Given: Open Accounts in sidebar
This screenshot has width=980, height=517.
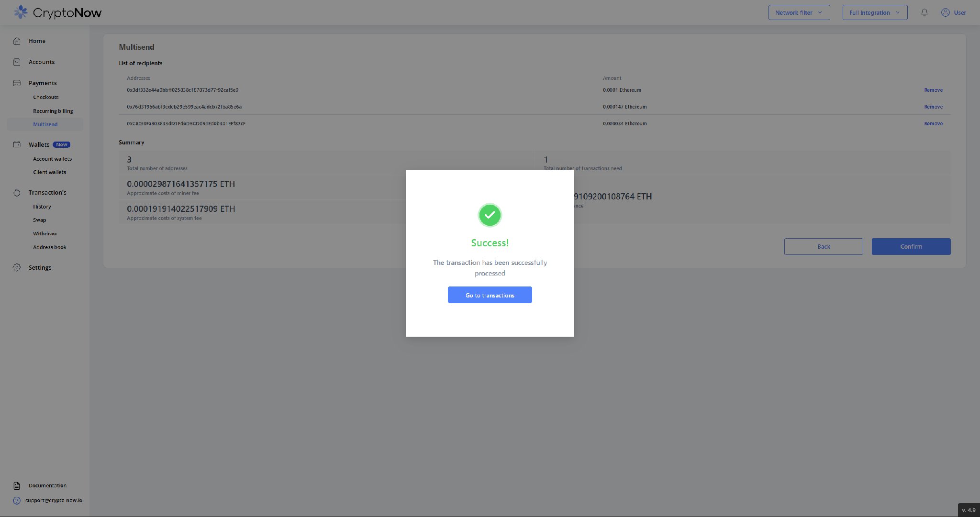Looking at the screenshot, I should (41, 62).
